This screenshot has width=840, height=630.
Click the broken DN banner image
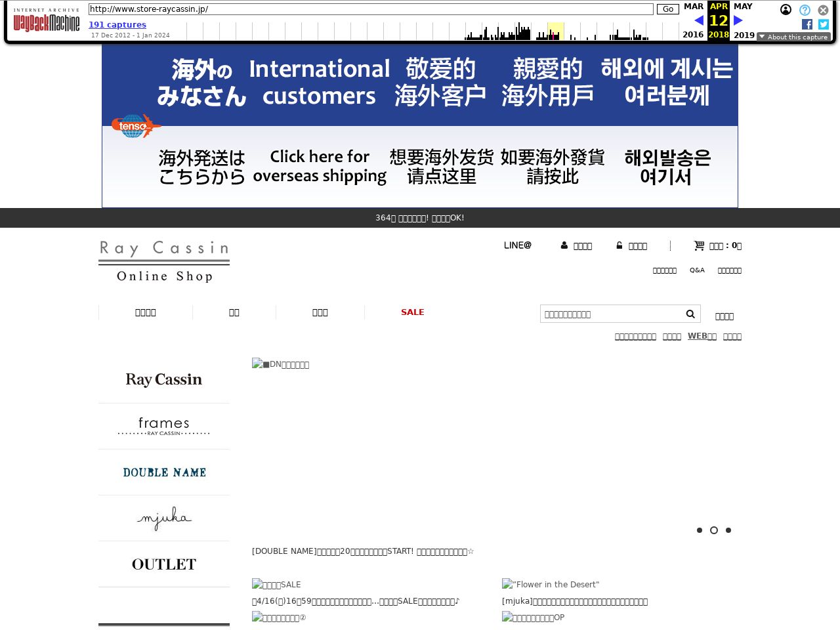coord(281,364)
